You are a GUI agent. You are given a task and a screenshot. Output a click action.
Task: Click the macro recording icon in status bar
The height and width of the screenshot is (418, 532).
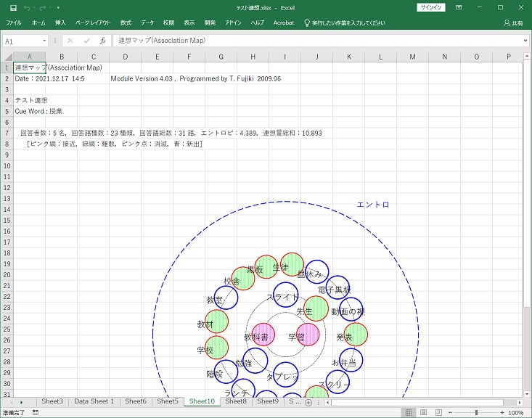tap(35, 413)
